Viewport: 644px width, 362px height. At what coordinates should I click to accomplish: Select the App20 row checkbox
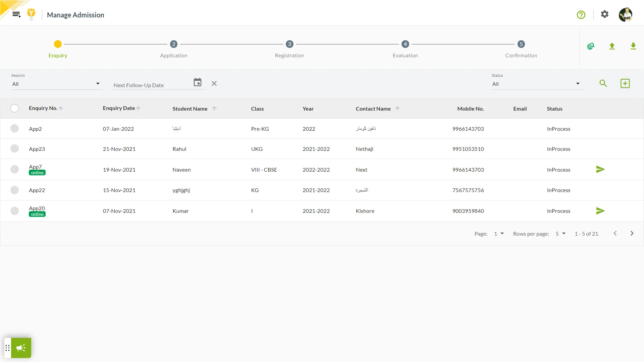tap(14, 211)
